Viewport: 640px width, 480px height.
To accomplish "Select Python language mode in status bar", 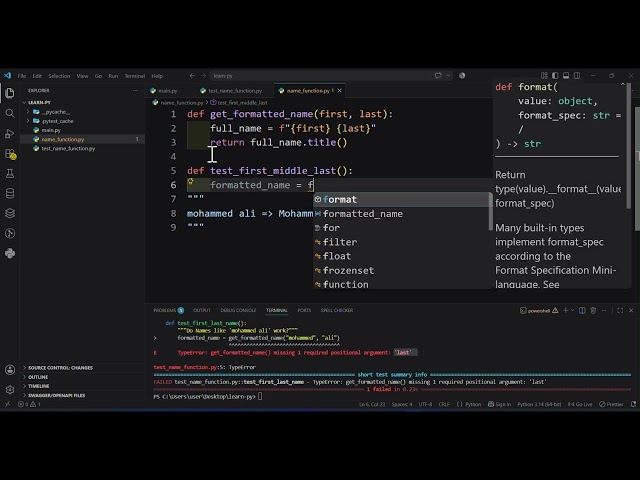I will pyautogui.click(x=473, y=404).
